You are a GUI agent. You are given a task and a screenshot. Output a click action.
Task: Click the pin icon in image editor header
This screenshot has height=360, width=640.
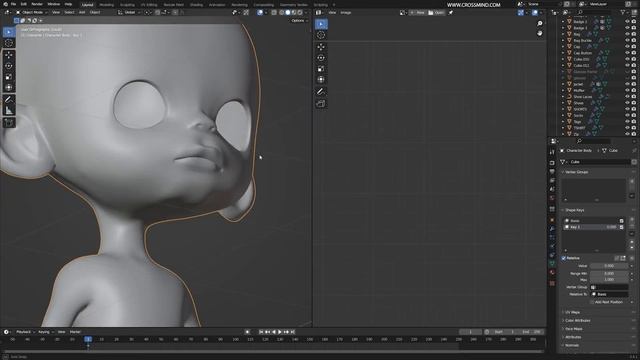[x=451, y=13]
